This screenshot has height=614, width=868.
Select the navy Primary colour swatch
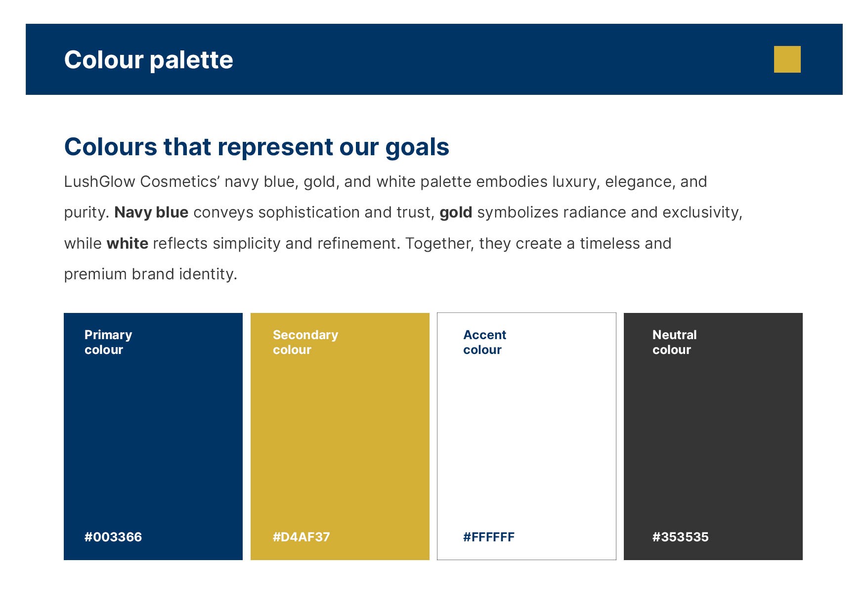[153, 436]
